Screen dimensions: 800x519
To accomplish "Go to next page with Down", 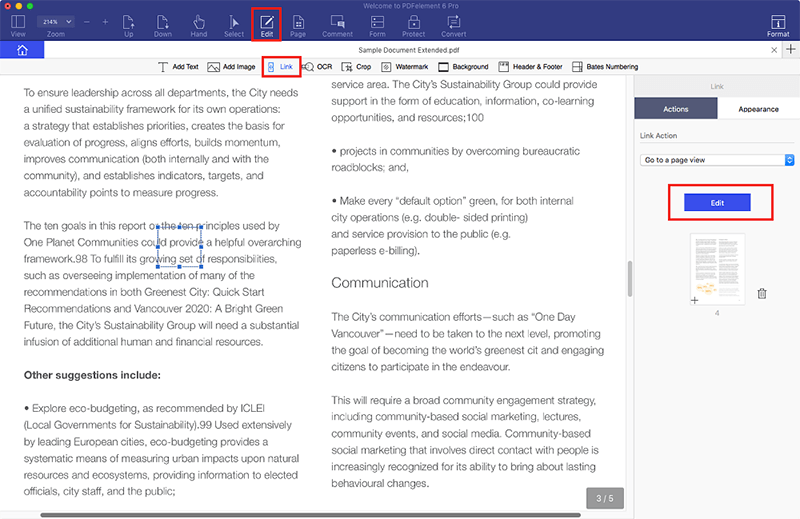I will coord(163,26).
